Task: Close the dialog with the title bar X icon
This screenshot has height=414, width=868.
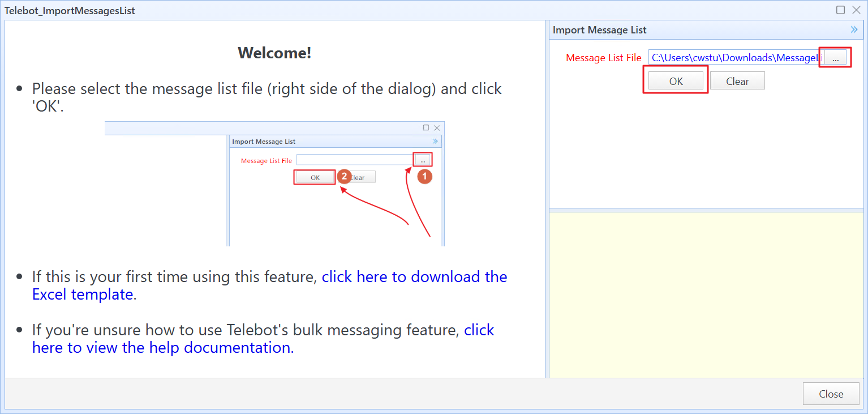Action: 856,10
